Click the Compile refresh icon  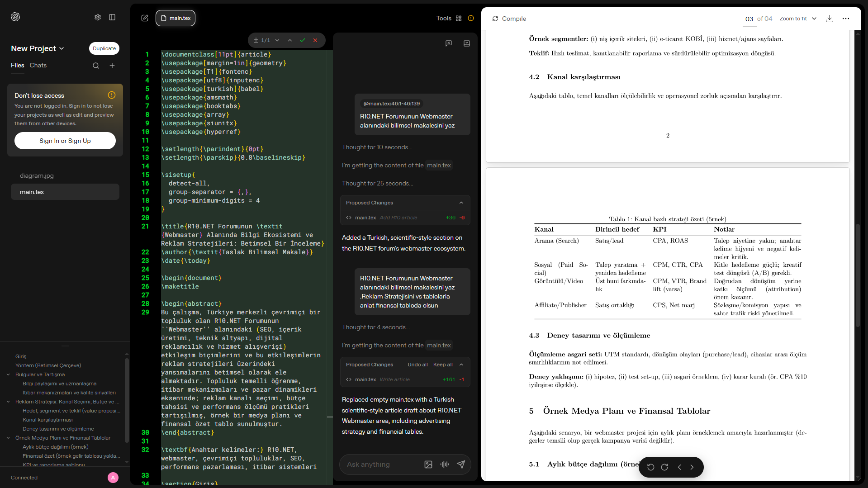pyautogui.click(x=495, y=19)
